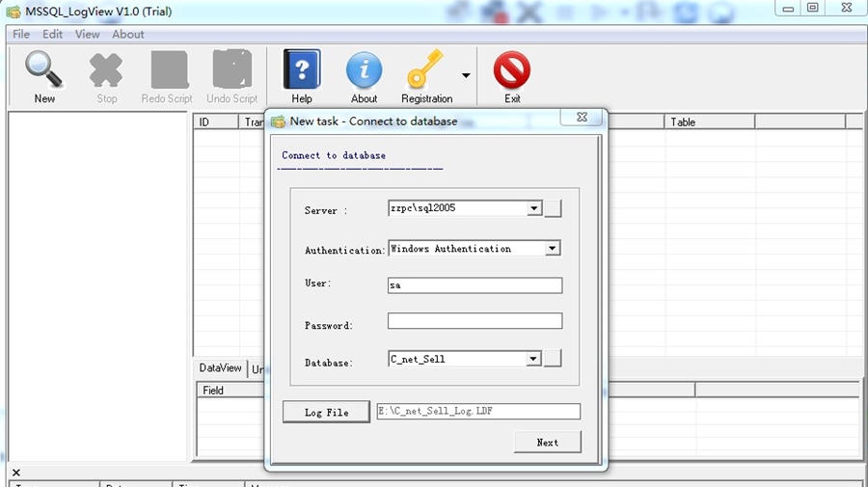The height and width of the screenshot is (487, 868).
Task: Click the small button beside Server field
Action: tap(553, 208)
